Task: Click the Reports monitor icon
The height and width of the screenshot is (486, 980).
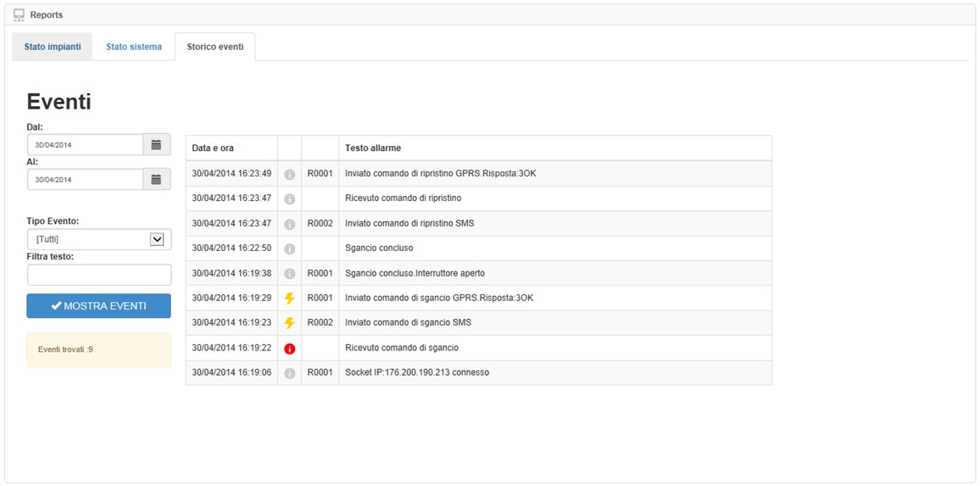Action: [x=19, y=14]
